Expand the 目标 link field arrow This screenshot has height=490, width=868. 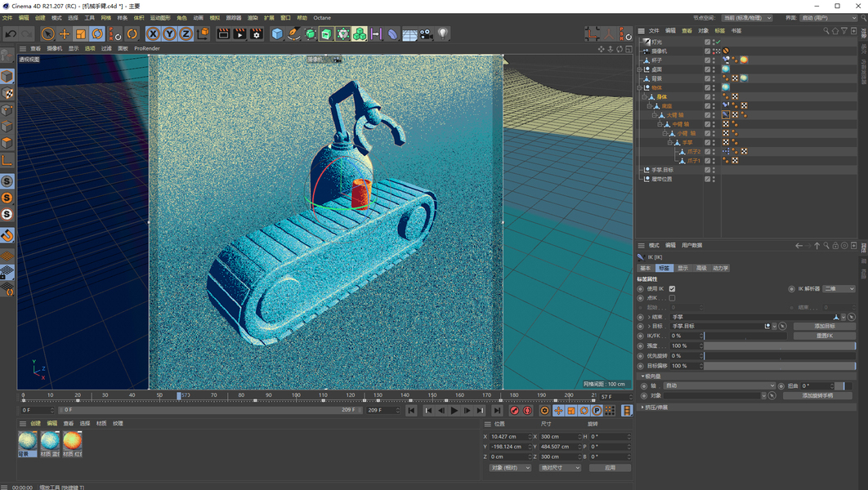(649, 327)
